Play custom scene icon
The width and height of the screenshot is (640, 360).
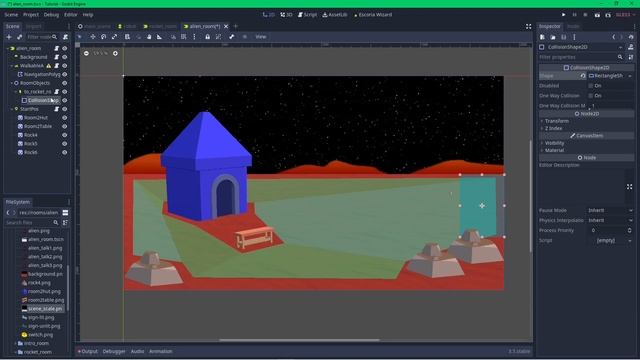pyautogui.click(x=608, y=15)
